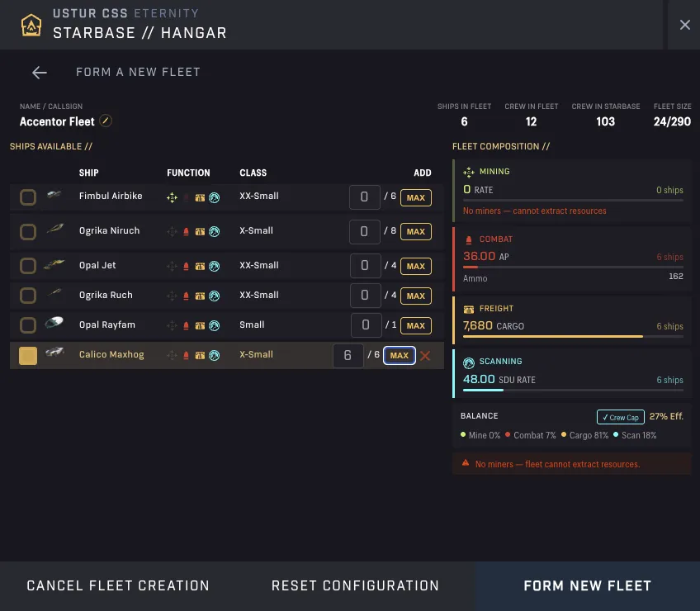Click the scanning icon on Opal Rayfam row
Image resolution: width=700 pixels, height=611 pixels.
[x=213, y=325]
